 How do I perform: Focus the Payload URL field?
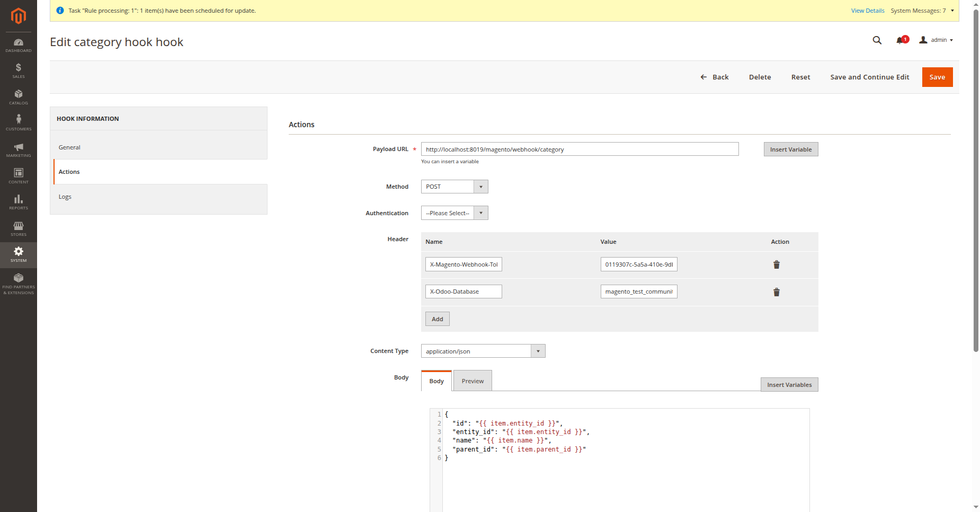pos(580,149)
